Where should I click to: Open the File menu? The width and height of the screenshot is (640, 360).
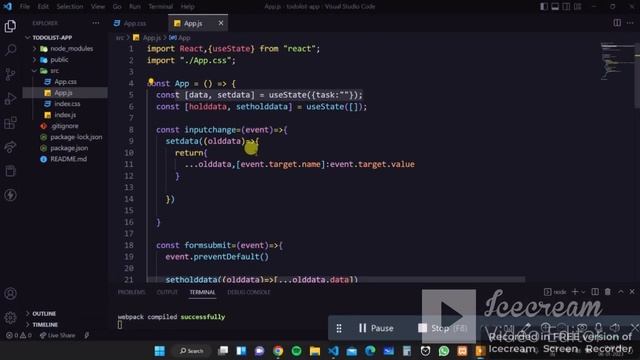25,7
